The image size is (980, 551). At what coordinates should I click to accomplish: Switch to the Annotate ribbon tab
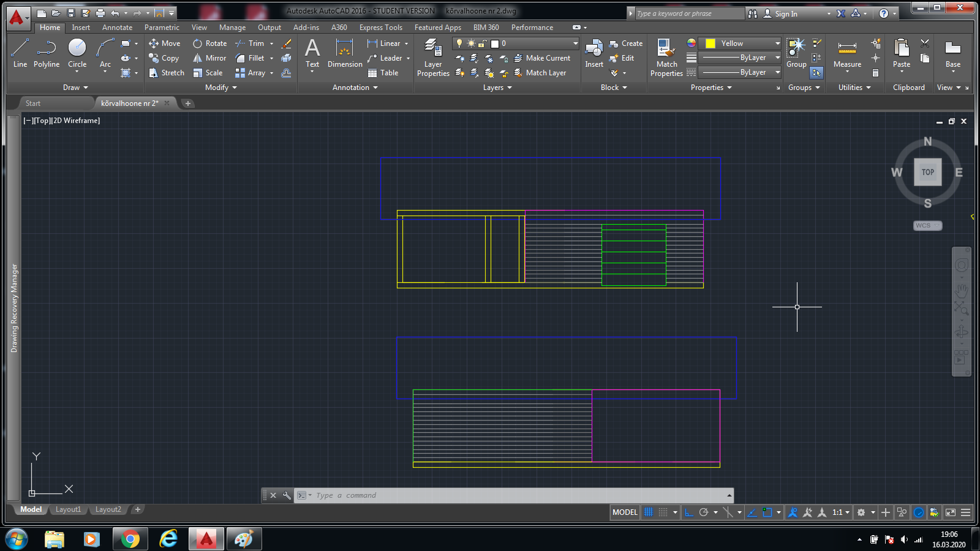click(x=117, y=28)
